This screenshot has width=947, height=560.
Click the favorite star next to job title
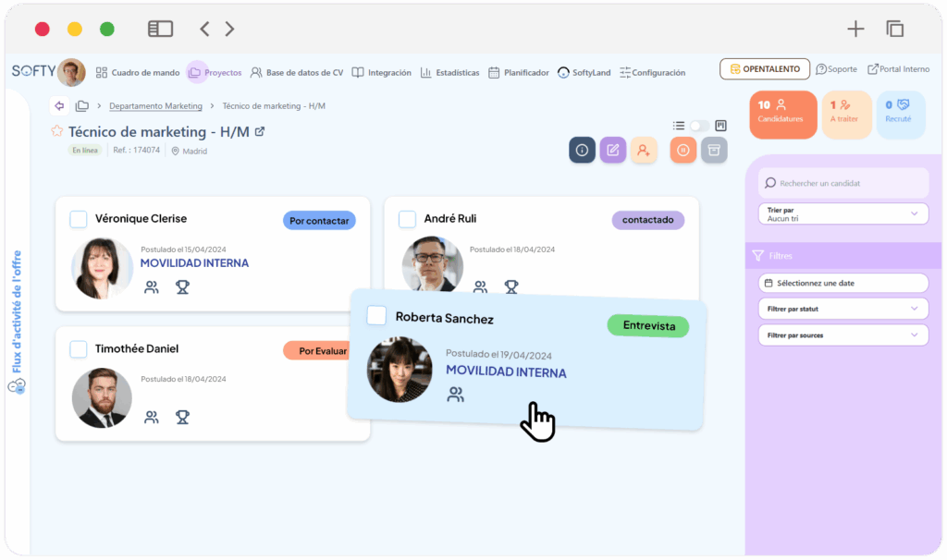coord(57,132)
